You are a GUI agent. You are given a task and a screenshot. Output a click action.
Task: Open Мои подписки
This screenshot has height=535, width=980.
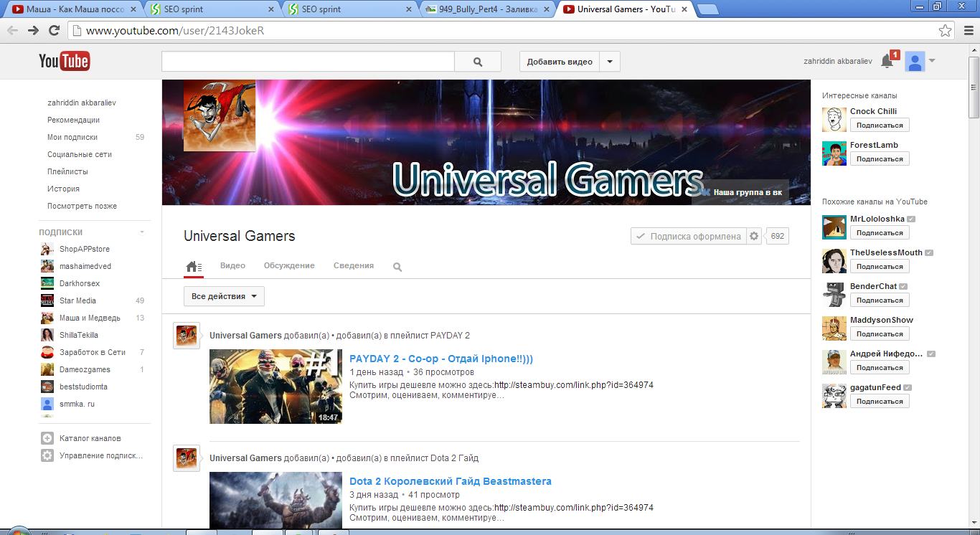[x=72, y=137]
